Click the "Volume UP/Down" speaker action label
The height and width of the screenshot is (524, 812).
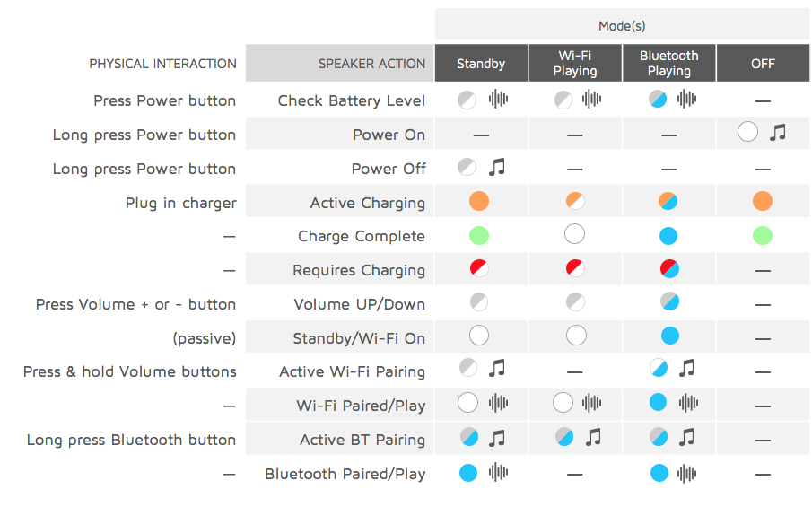(359, 304)
